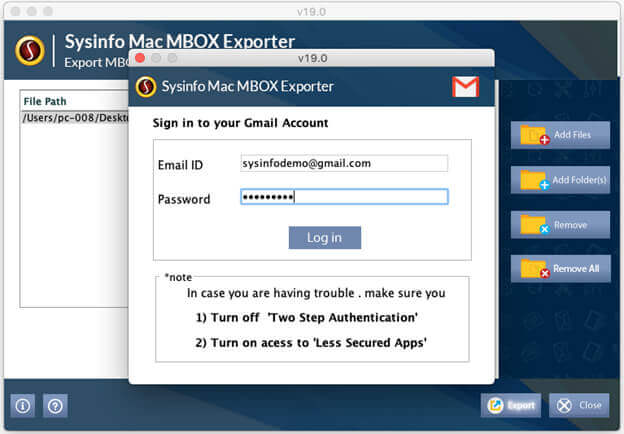Open the help question mark icon
The image size is (624, 434).
55,406
